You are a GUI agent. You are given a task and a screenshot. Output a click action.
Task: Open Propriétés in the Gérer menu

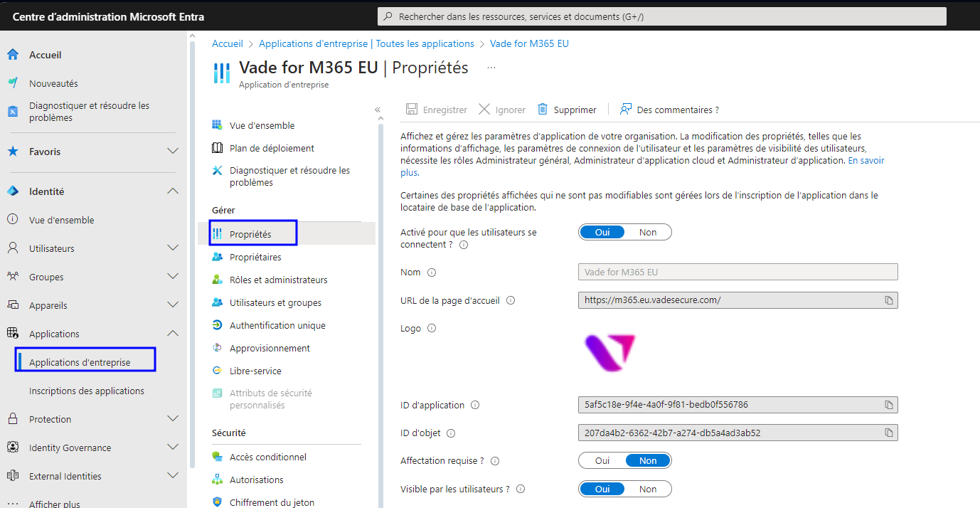point(287,234)
